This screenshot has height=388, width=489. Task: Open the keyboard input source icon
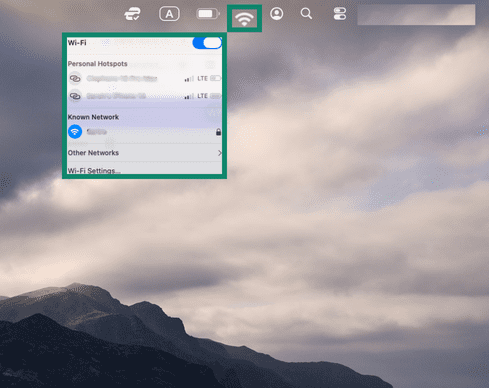click(169, 14)
